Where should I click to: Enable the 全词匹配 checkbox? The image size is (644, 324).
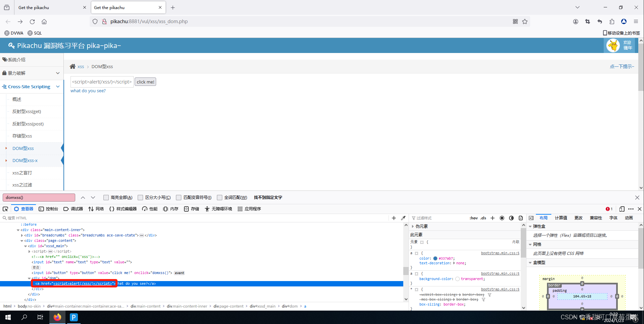pyautogui.click(x=220, y=198)
